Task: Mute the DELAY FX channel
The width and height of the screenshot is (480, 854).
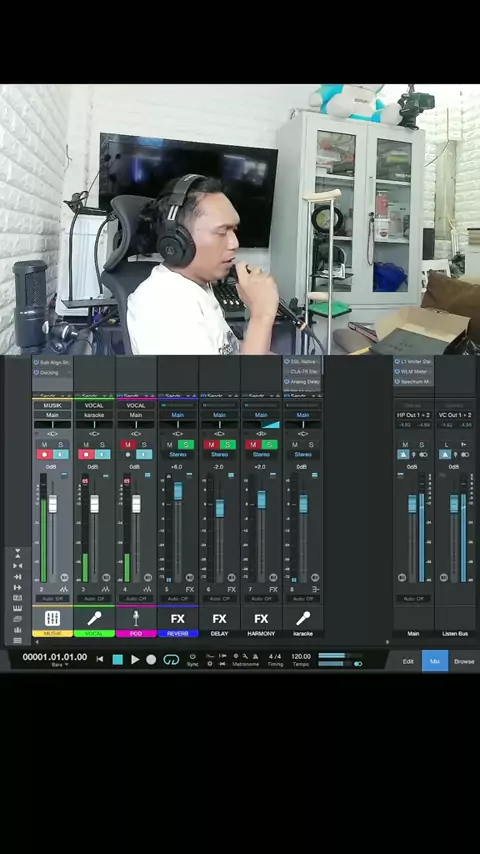Action: coord(211,445)
